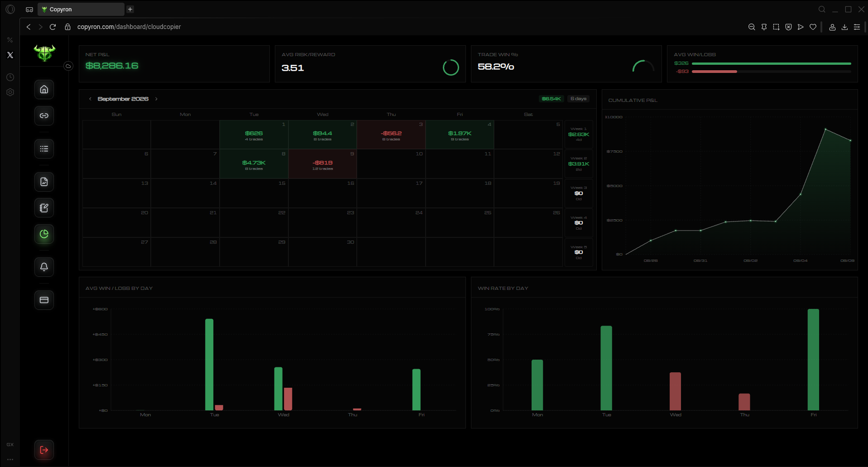Open the browser easy-setup menu icon
868x467 pixels.
coord(857,27)
